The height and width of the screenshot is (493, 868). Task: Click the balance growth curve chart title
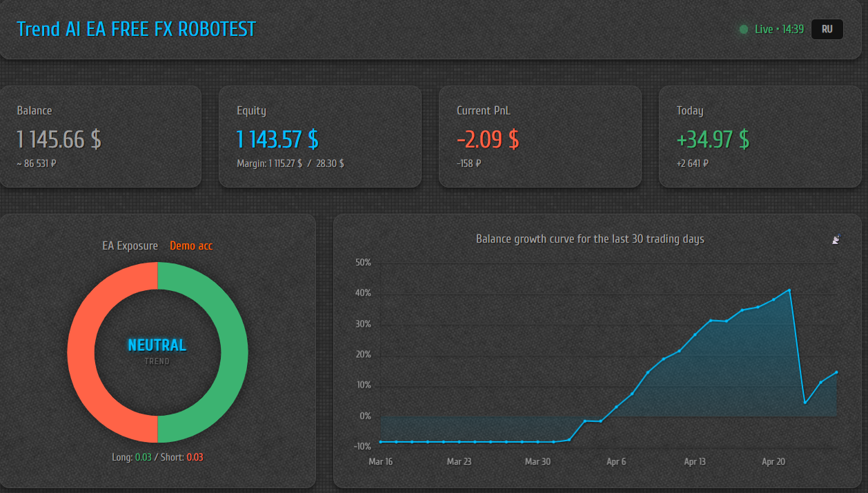(x=590, y=239)
